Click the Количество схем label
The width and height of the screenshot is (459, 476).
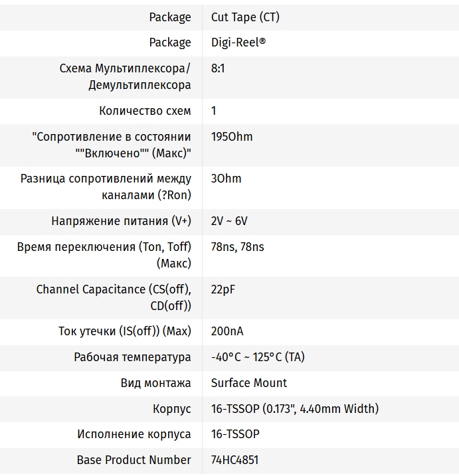click(145, 111)
